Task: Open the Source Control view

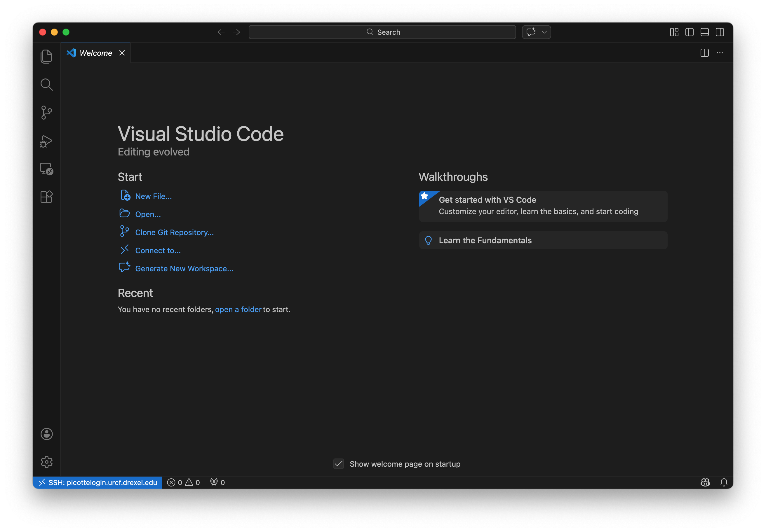Action: (x=46, y=113)
